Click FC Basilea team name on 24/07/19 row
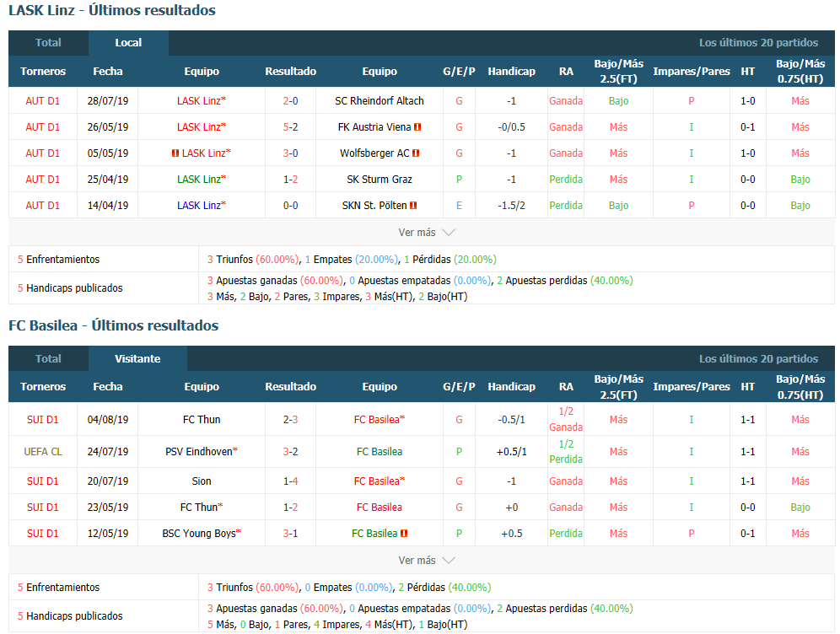The width and height of the screenshot is (840, 634). pos(380,451)
